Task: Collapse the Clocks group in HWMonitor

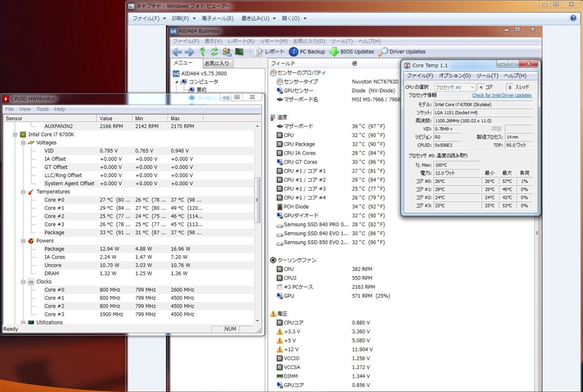Action: pos(23,282)
